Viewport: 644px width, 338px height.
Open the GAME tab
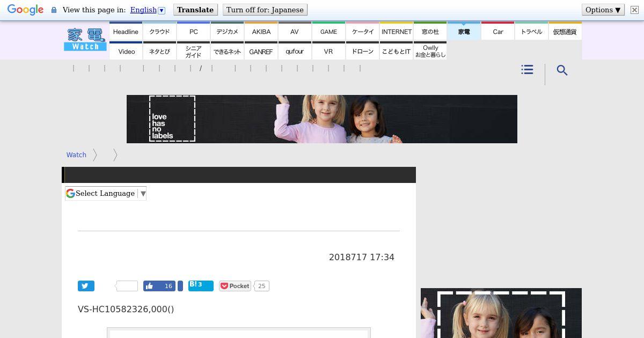point(328,31)
